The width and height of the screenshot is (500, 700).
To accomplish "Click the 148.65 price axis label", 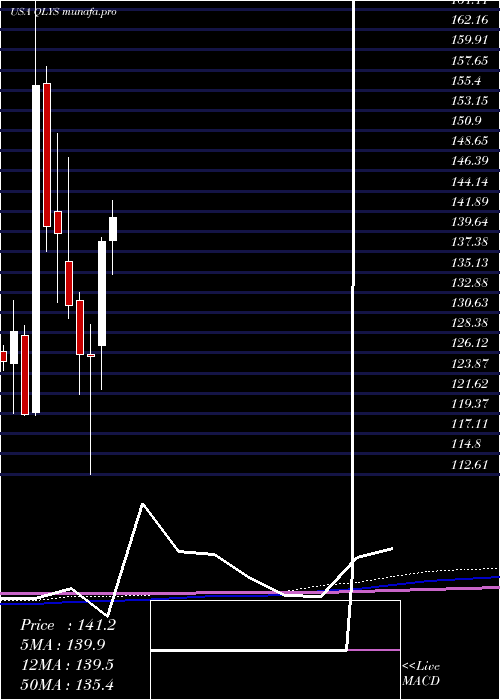I will click(470, 141).
